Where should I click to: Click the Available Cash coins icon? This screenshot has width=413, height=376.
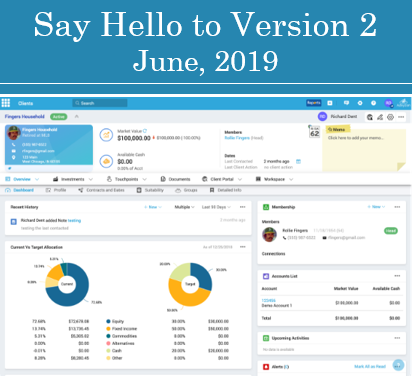(x=106, y=162)
